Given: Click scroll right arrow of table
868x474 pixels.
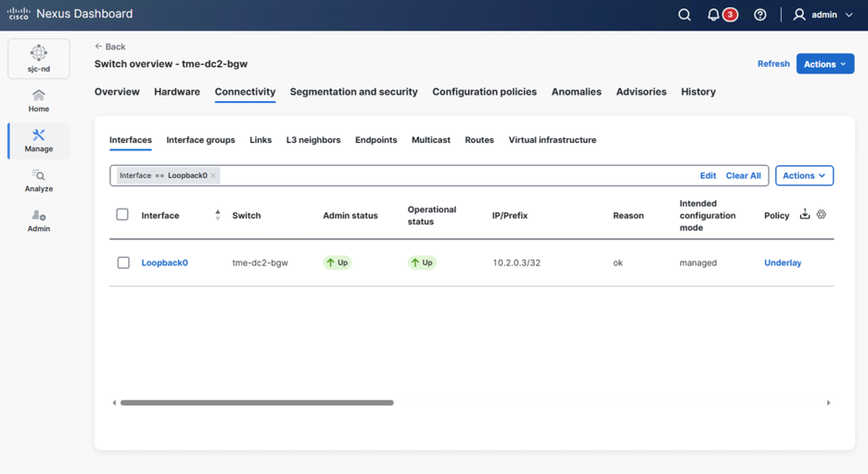Looking at the screenshot, I should pyautogui.click(x=829, y=403).
